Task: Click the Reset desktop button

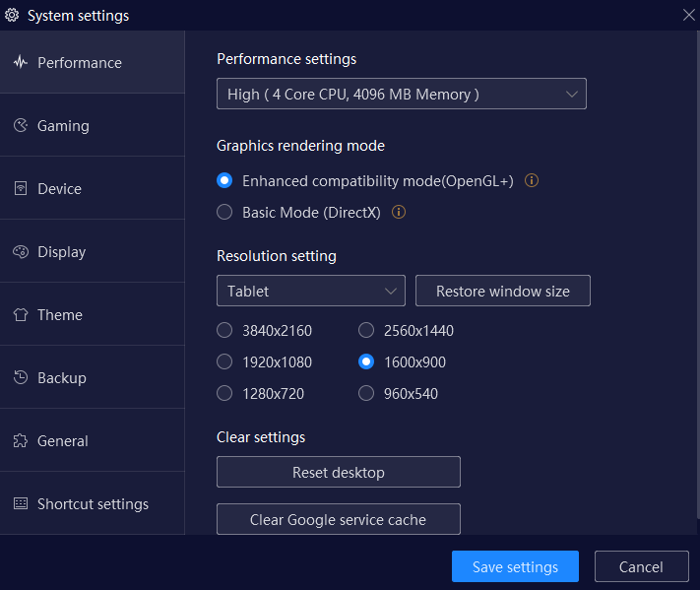Action: pyautogui.click(x=339, y=472)
